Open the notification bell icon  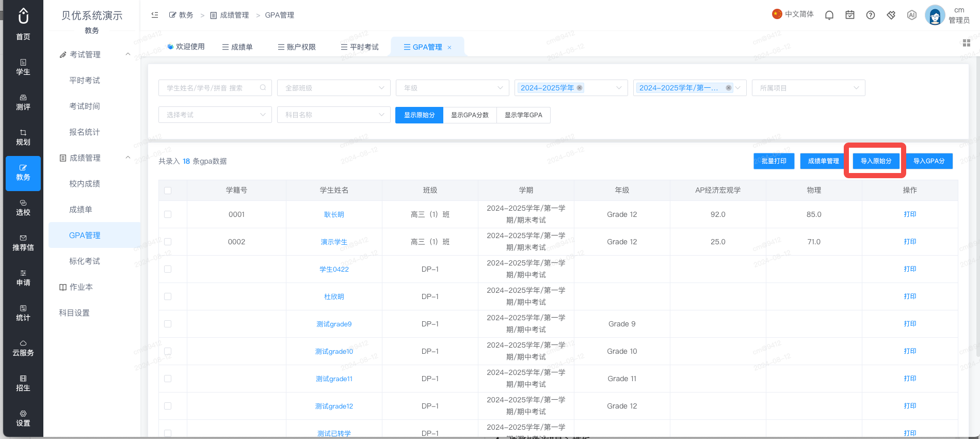[x=829, y=15]
